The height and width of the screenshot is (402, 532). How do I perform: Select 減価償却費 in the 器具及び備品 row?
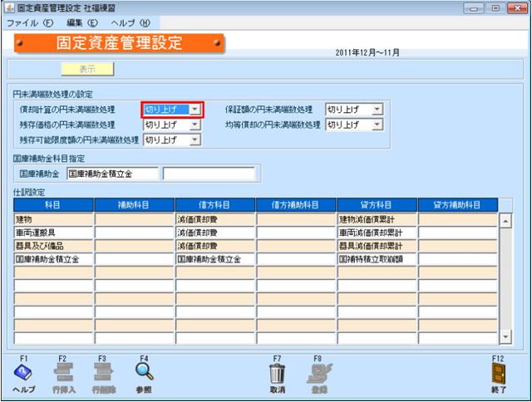coord(215,246)
